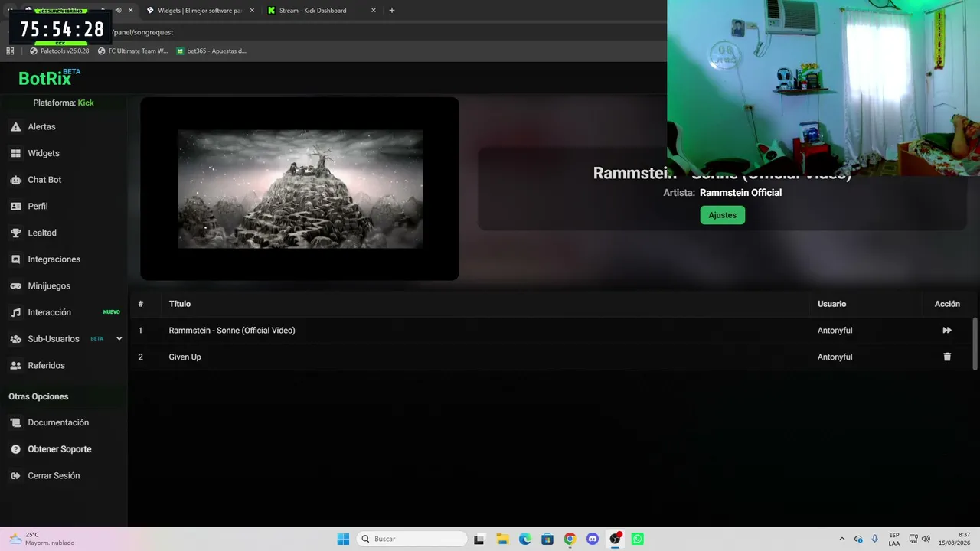This screenshot has height=551, width=980.
Task: Show hidden system tray icons
Action: [x=842, y=539]
